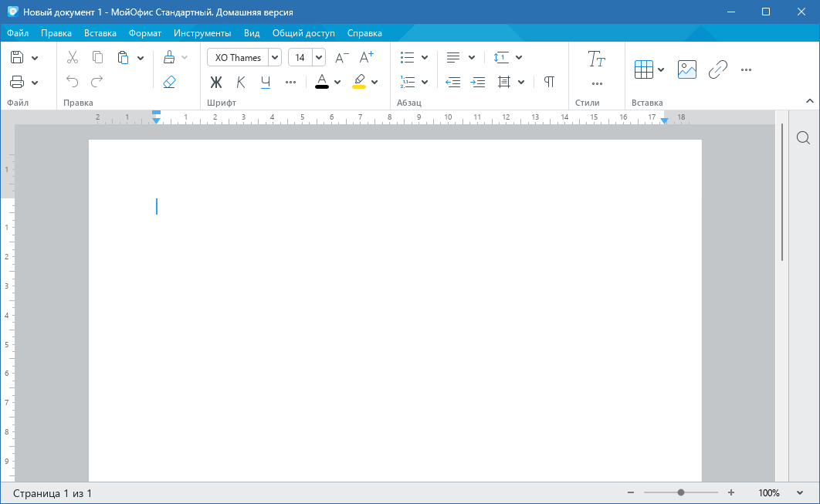Open more font options ellipsis

click(291, 82)
